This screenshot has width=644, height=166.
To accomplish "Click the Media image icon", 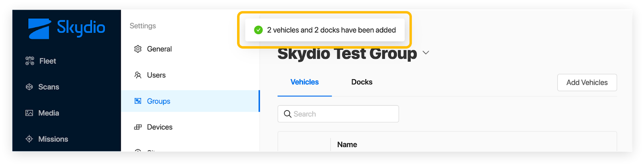I will [29, 113].
